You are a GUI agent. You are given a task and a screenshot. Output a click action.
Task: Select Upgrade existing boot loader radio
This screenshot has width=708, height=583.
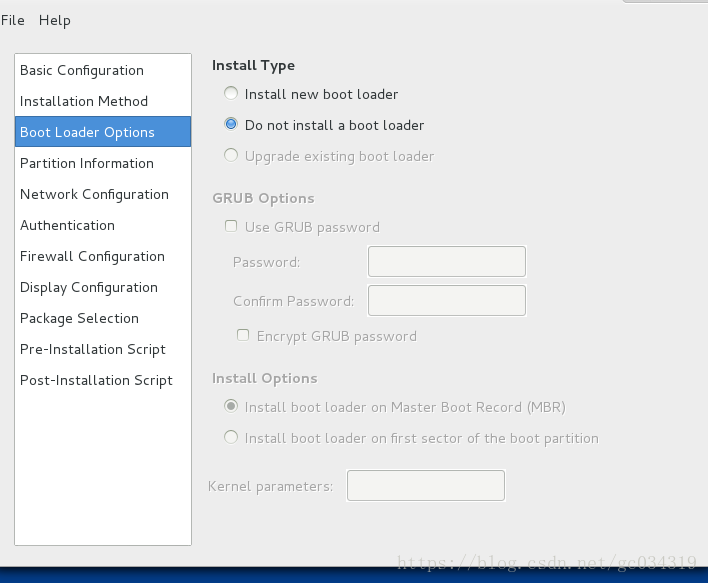[231, 155]
